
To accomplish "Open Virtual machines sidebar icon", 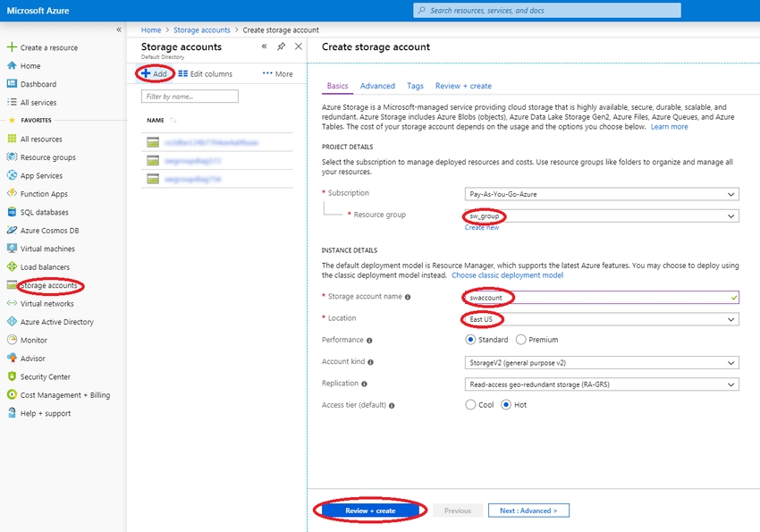I will (12, 249).
